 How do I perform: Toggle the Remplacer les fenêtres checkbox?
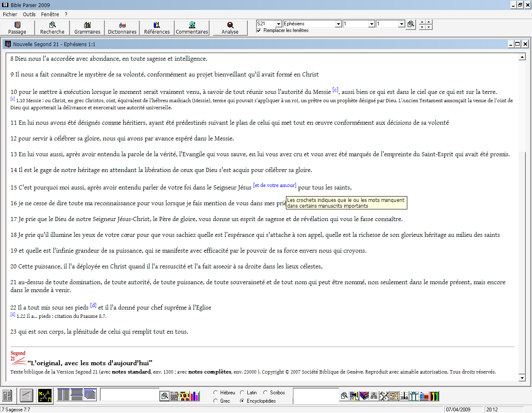[259, 30]
